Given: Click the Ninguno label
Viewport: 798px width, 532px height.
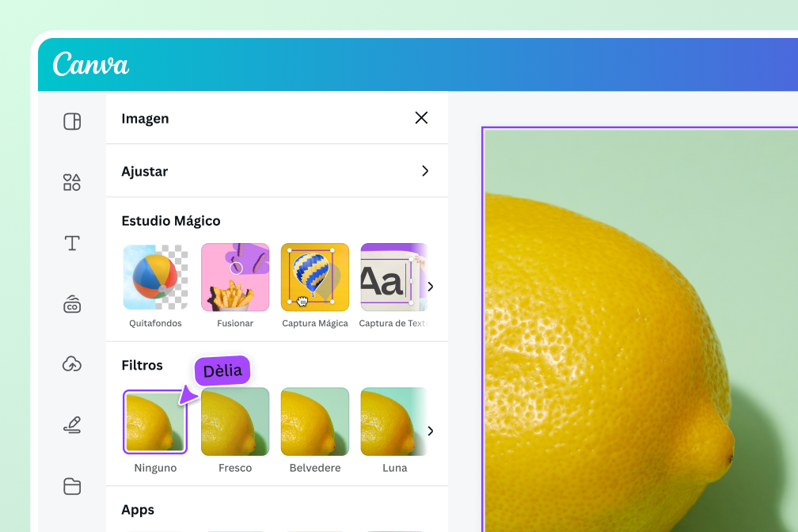Looking at the screenshot, I should 155,468.
